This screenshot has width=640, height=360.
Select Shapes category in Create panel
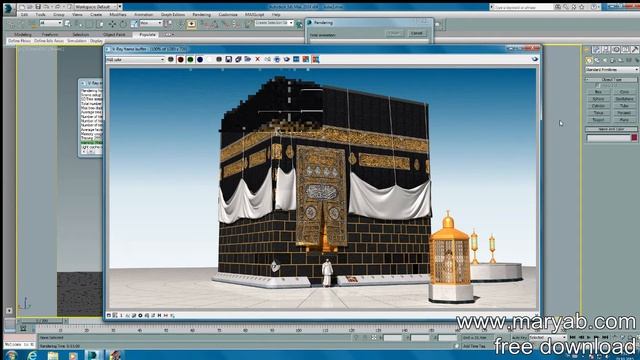[x=597, y=60]
